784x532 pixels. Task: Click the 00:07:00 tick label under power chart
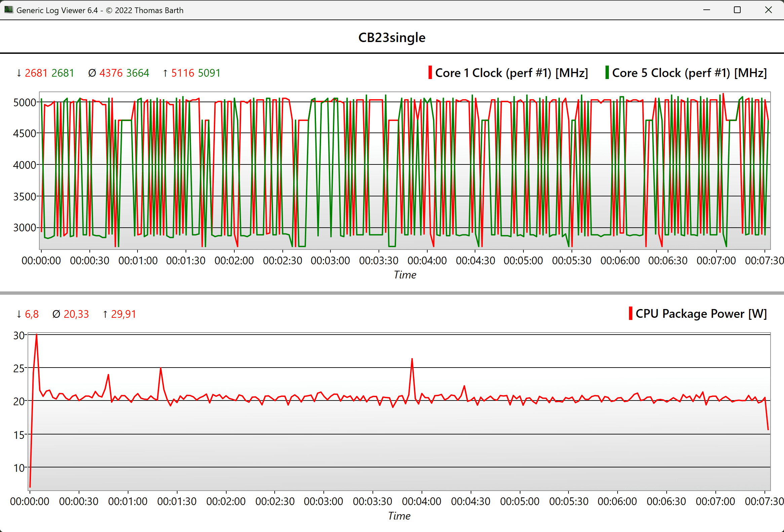point(715,501)
